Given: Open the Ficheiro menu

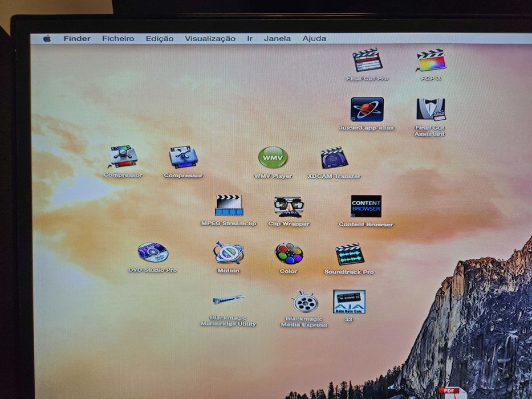Looking at the screenshot, I should (118, 38).
